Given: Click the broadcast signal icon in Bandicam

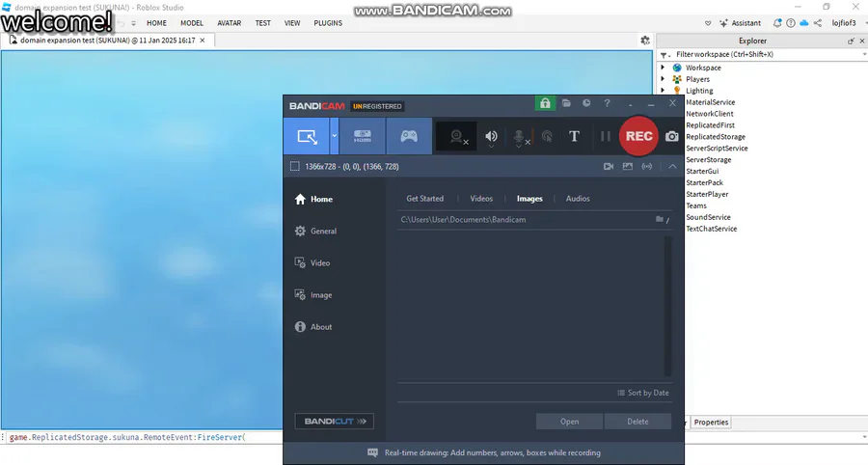Looking at the screenshot, I should (x=646, y=166).
